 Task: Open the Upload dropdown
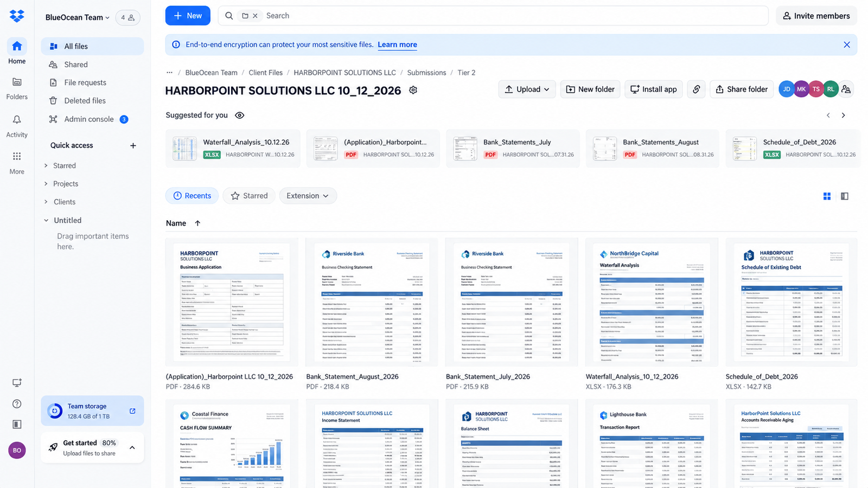527,89
